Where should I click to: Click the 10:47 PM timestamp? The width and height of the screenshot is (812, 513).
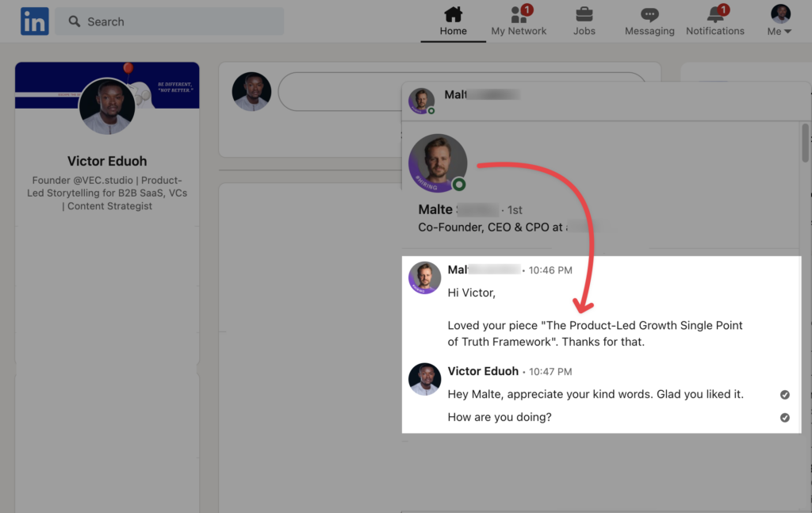[x=550, y=372]
